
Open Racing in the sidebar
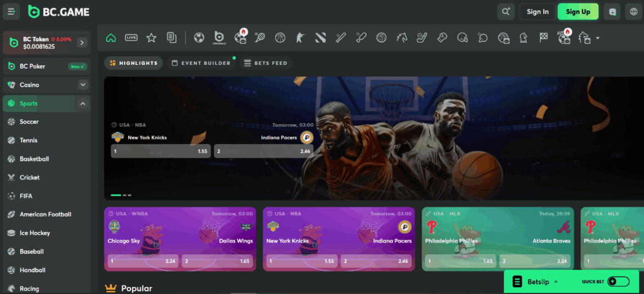click(x=46, y=289)
